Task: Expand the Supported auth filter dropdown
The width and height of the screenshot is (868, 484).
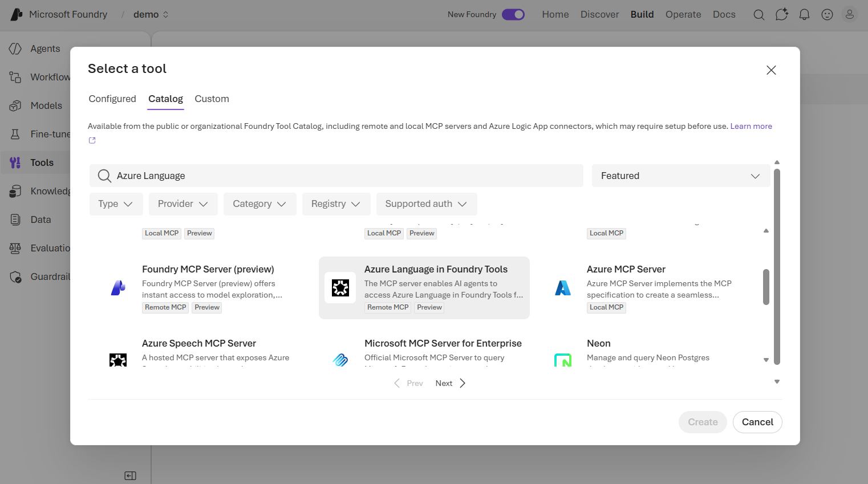Action: 426,204
